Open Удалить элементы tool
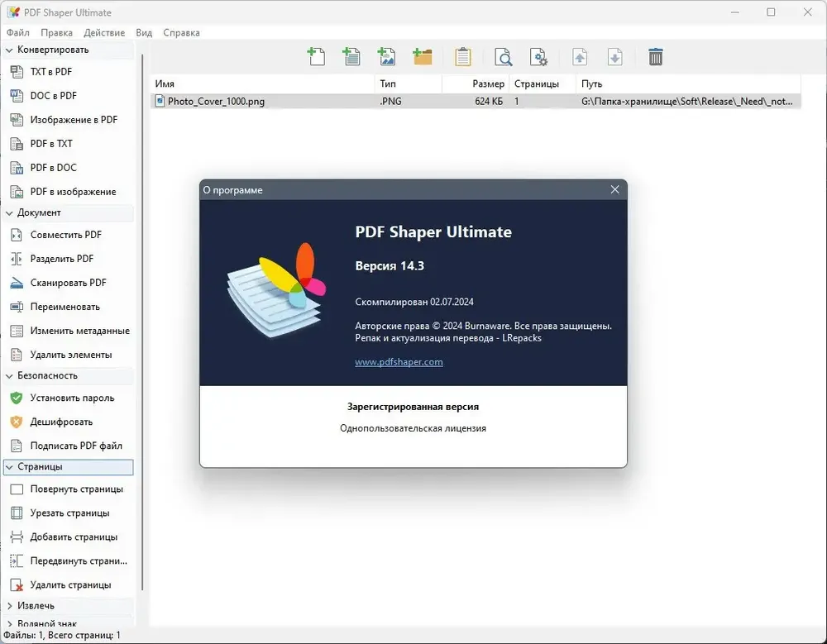Viewport: 827px width, 644px height. [70, 355]
